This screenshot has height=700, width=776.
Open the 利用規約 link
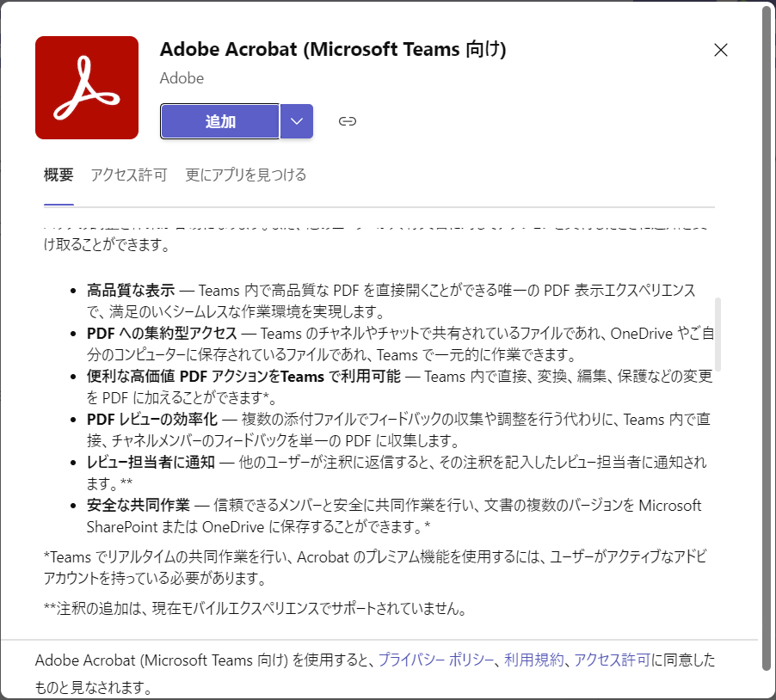click(x=534, y=660)
